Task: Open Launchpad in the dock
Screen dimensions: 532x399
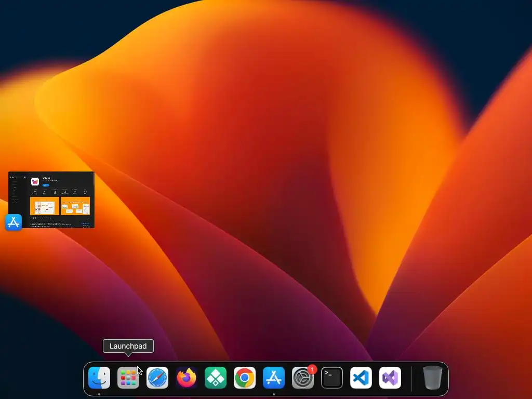Action: point(128,378)
